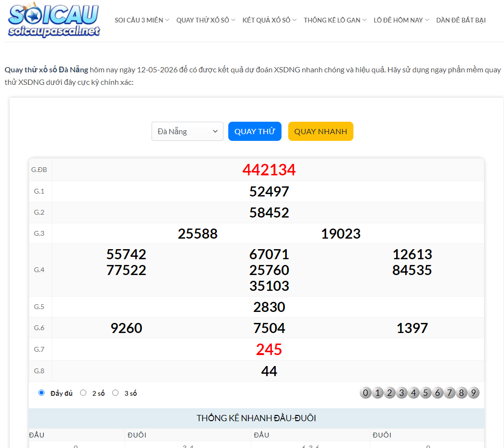The width and height of the screenshot is (504, 448).
Task: Expand the THỐNG KÊ LÔ GAN menu
Action: click(x=335, y=20)
